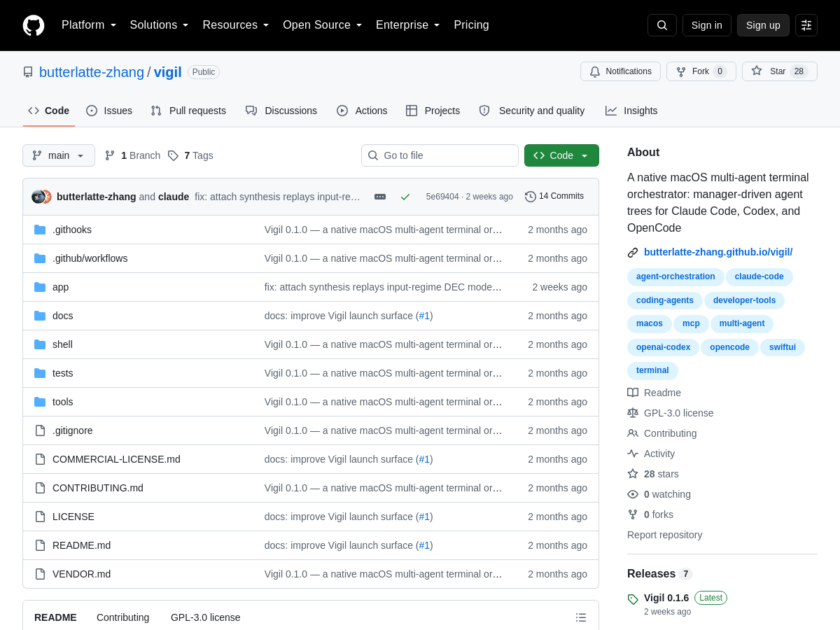The width and height of the screenshot is (840, 630).
Task: Expand the Solutions menu
Action: [x=160, y=25]
